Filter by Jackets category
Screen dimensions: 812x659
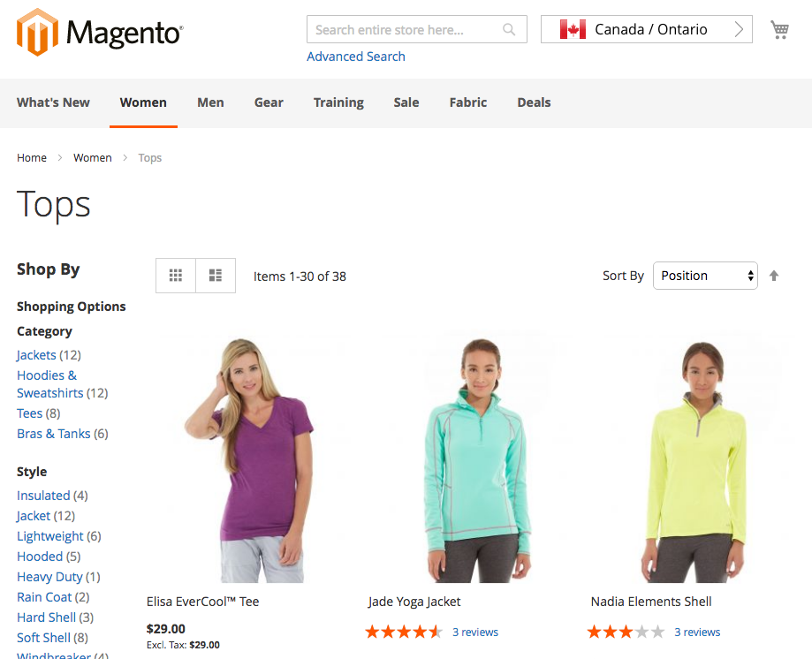click(x=36, y=355)
